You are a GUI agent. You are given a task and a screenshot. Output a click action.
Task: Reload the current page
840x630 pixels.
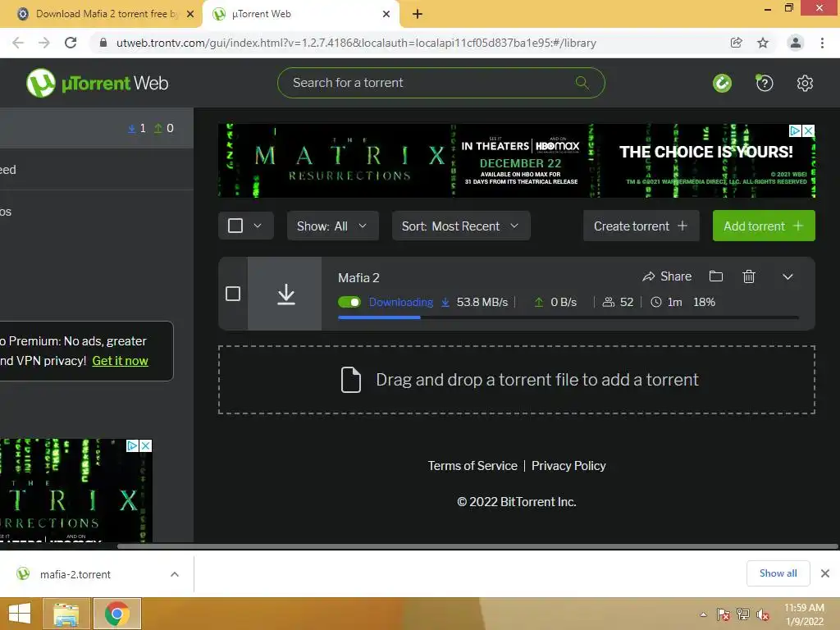(71, 43)
